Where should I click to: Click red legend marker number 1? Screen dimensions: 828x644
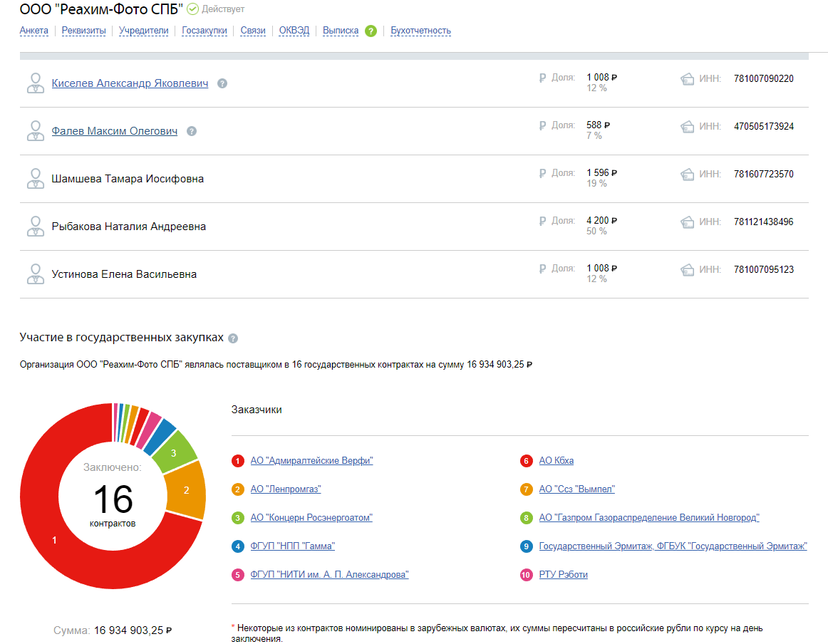[237, 461]
